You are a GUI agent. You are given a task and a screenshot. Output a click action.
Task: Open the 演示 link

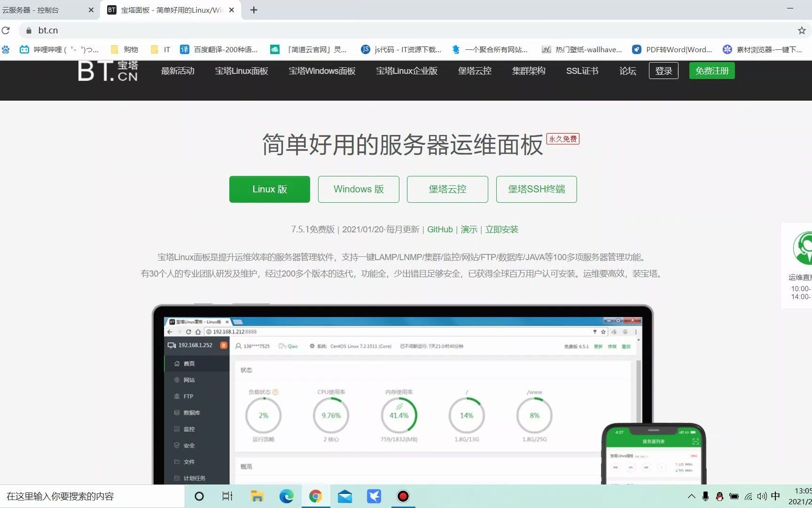(x=469, y=230)
